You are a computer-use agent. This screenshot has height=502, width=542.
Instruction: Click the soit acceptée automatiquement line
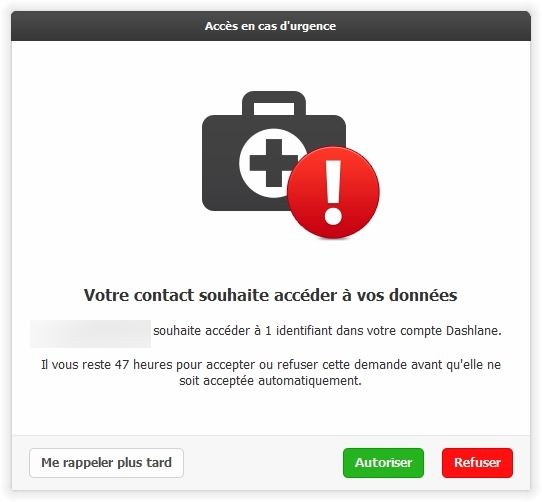(x=270, y=381)
